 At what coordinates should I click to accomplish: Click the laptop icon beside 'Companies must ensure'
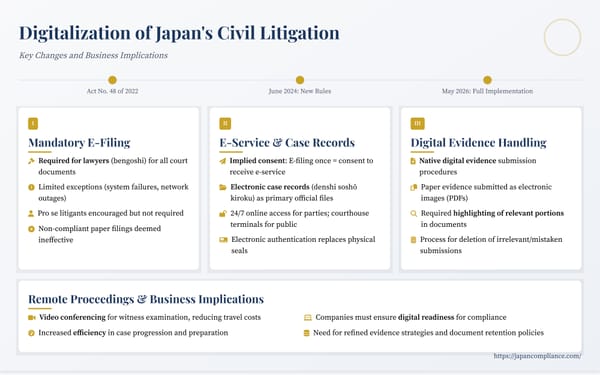(x=308, y=318)
